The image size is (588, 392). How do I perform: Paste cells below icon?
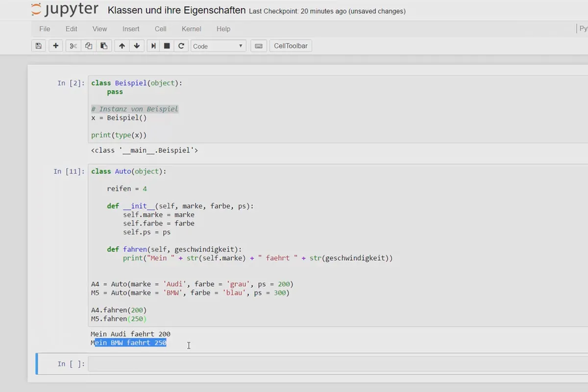click(104, 46)
